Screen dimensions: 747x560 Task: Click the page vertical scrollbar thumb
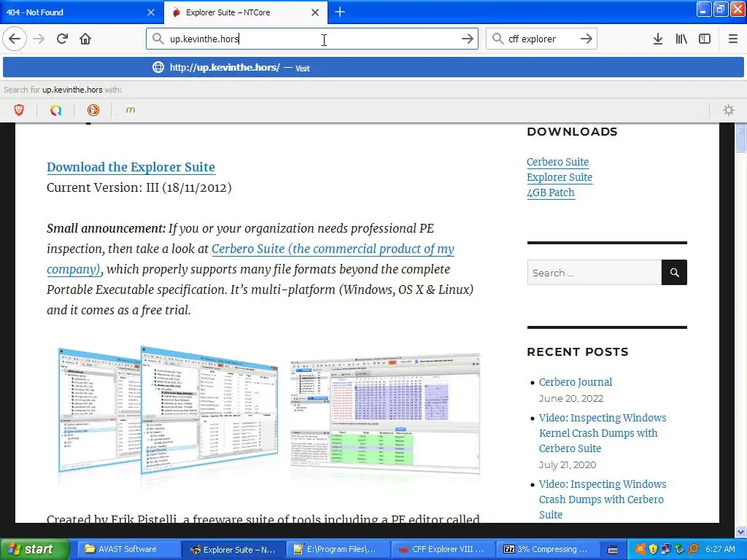[x=740, y=138]
